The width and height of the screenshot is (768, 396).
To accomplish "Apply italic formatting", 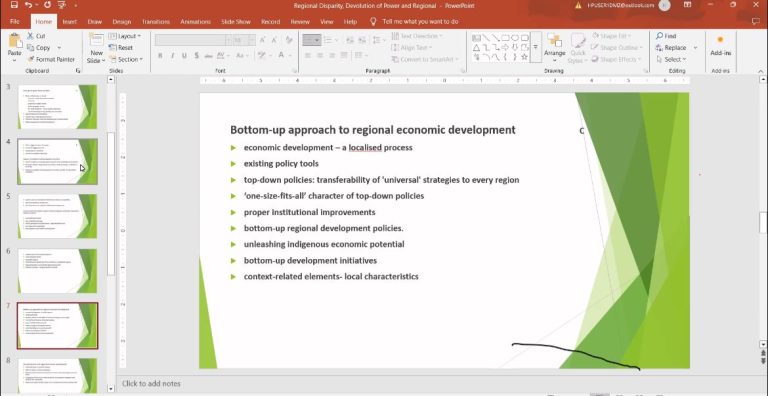I will tap(172, 55).
